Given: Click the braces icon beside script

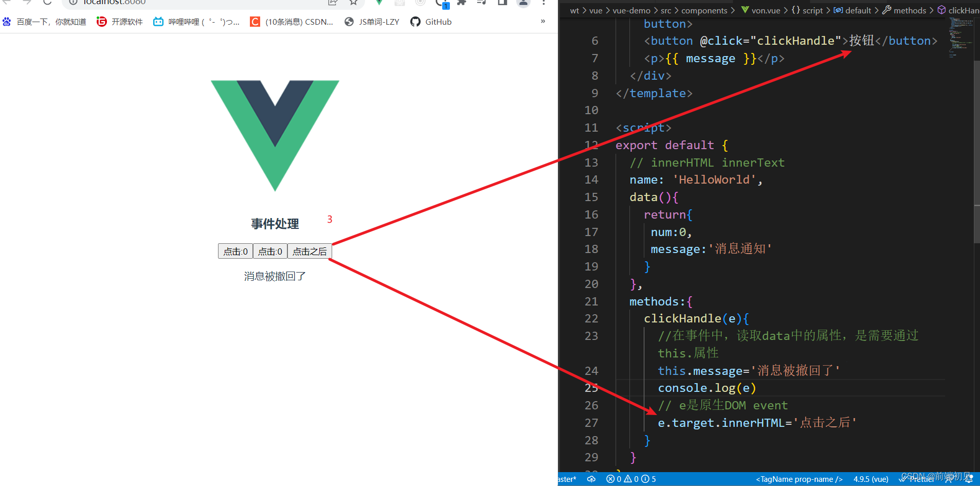Looking at the screenshot, I should tap(796, 10).
